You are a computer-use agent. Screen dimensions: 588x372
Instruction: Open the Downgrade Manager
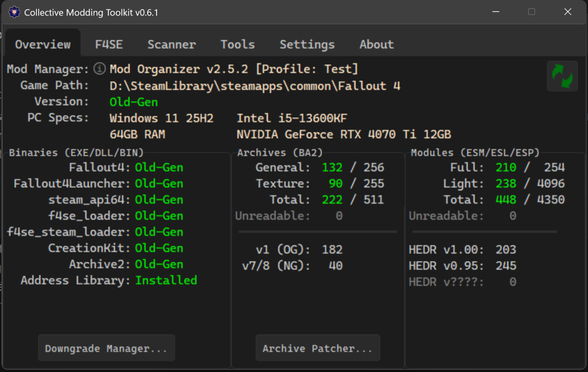(106, 348)
